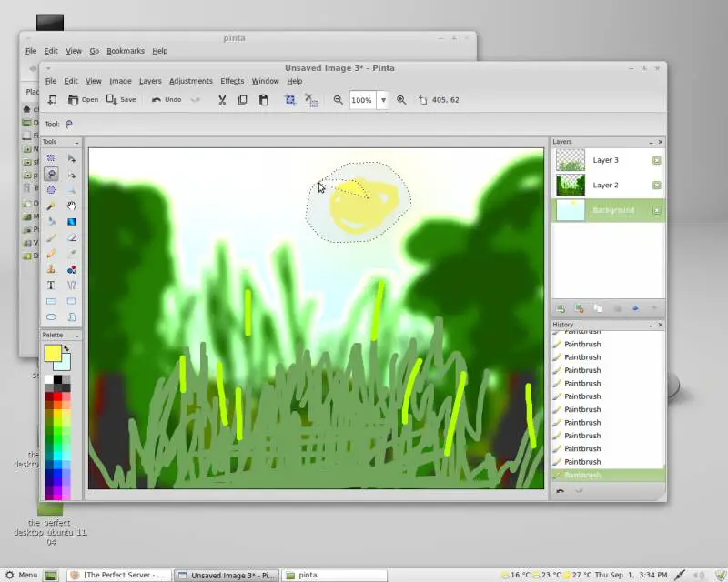Select the Rectangle shape tool

pyautogui.click(x=51, y=301)
